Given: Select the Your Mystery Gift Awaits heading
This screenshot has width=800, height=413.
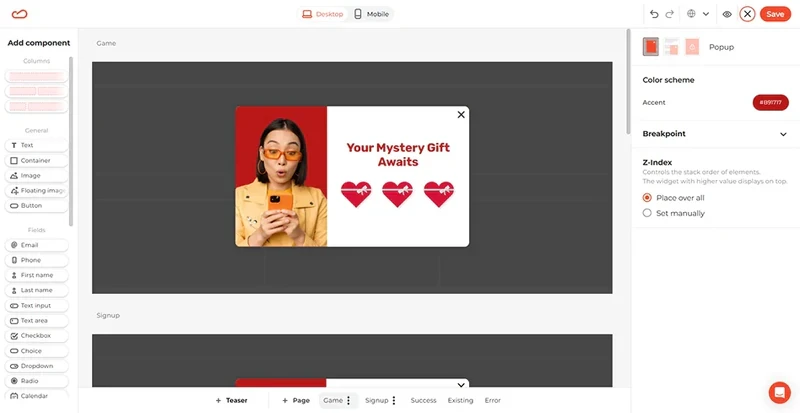Looking at the screenshot, I should [398, 155].
